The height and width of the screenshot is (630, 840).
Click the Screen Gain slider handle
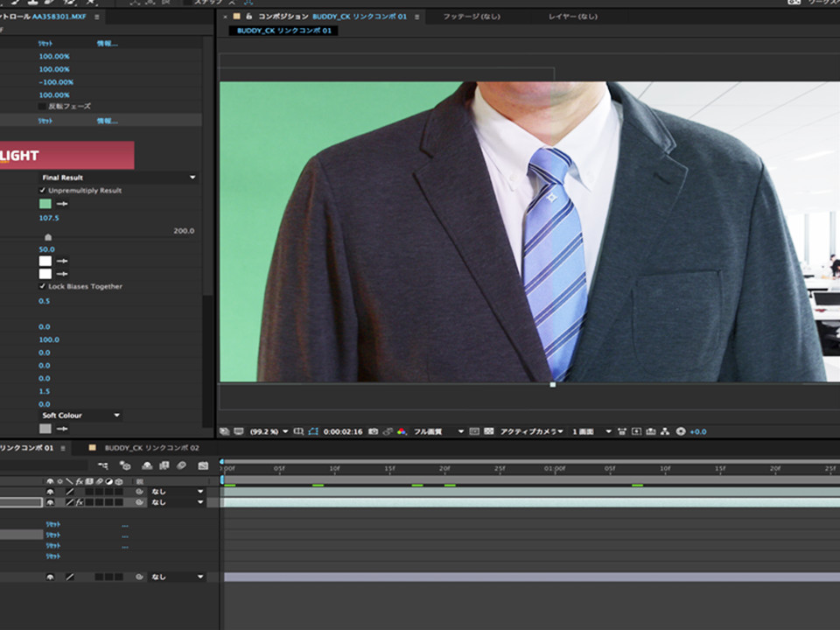(x=48, y=237)
